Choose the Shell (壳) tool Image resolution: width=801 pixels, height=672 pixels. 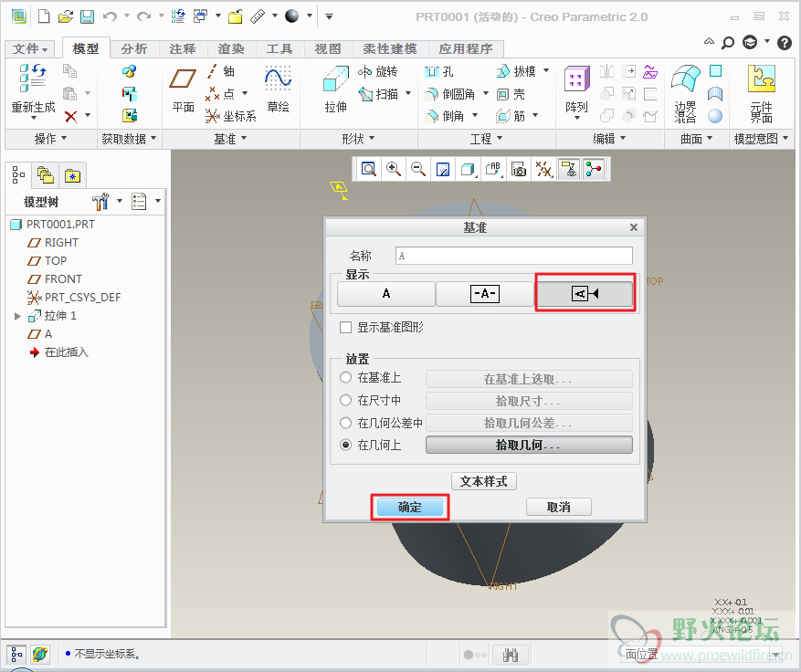click(511, 94)
